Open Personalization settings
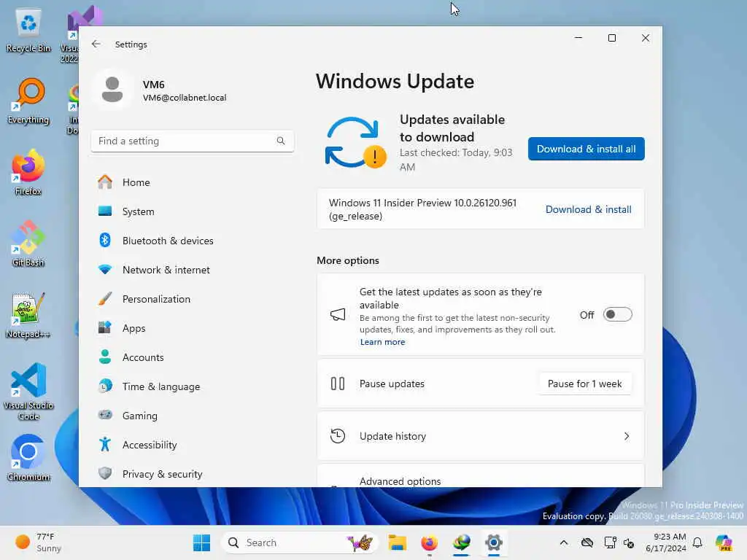The height and width of the screenshot is (560, 747). [x=192, y=299]
